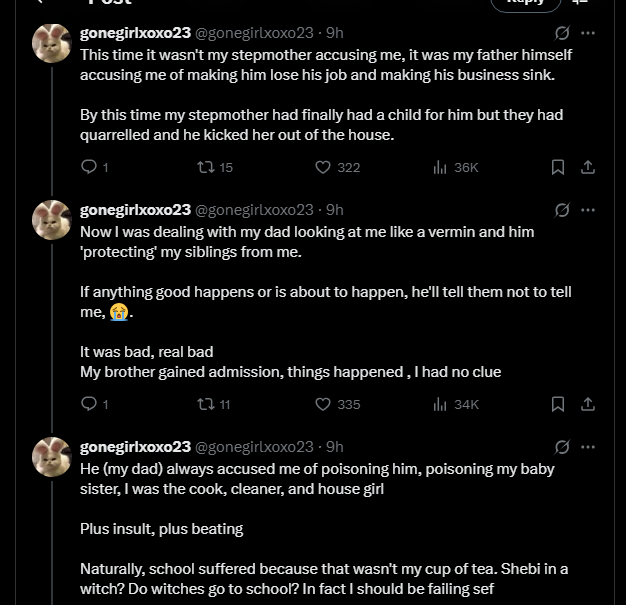Open gonegirlxoxo23 username on the poisoning post
626x605 pixels.
[135, 446]
